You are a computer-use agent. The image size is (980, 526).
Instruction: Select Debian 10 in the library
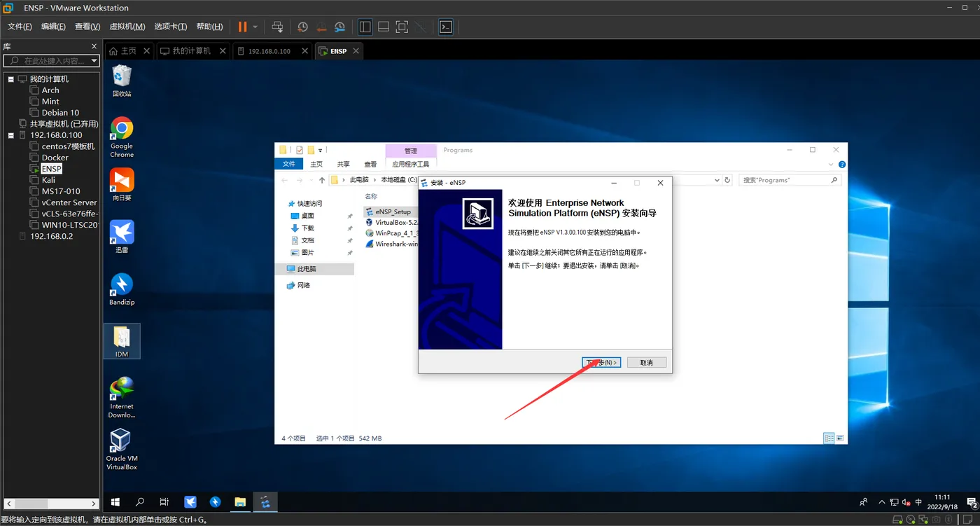click(60, 113)
